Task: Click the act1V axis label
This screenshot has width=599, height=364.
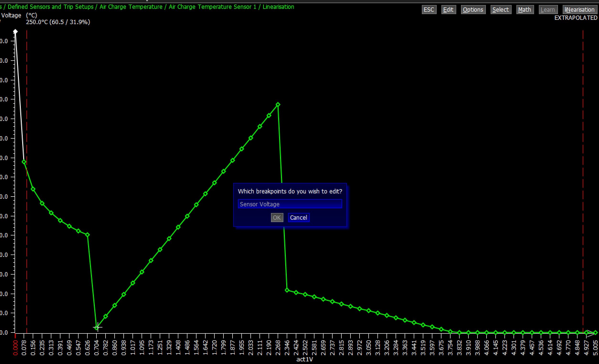Action: point(305,360)
